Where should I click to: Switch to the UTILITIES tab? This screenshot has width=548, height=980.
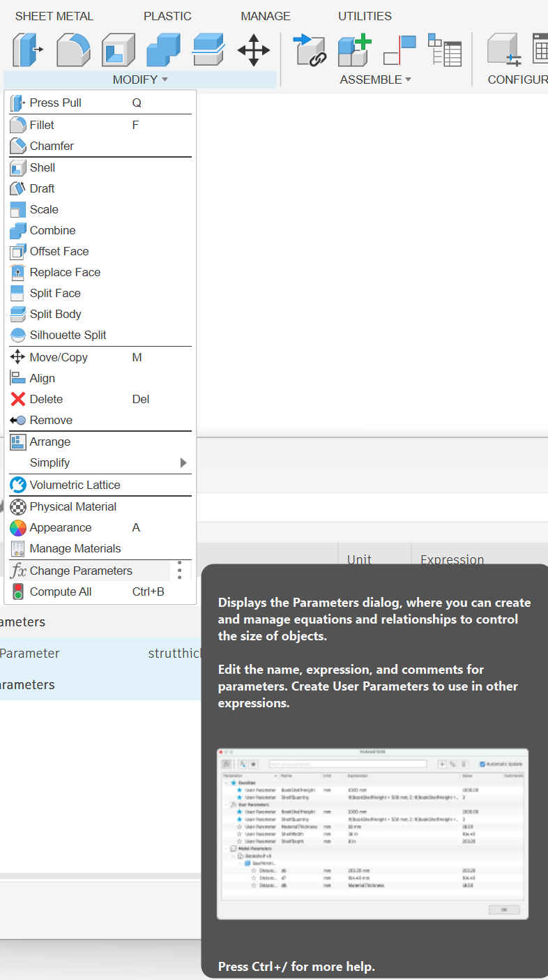point(365,16)
